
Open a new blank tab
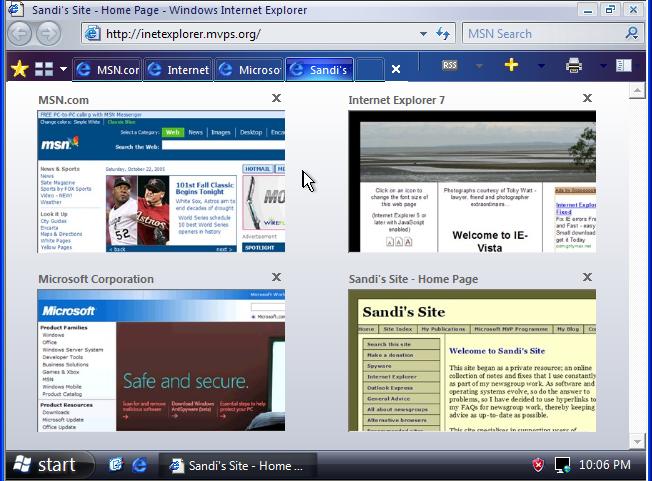(x=369, y=69)
